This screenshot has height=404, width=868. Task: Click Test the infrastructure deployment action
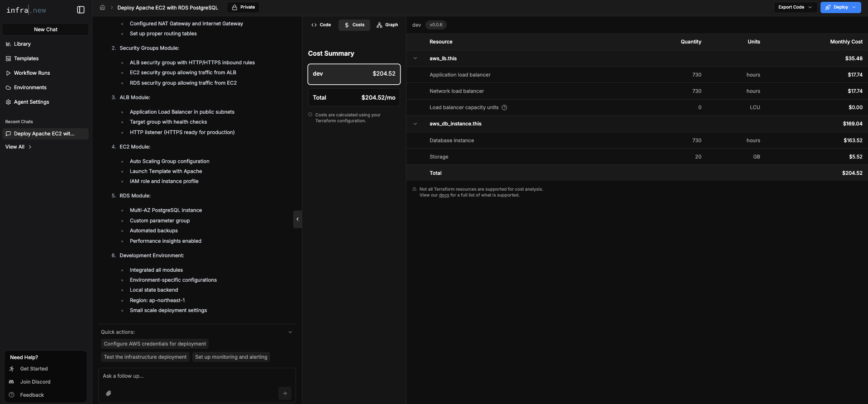[145, 357]
